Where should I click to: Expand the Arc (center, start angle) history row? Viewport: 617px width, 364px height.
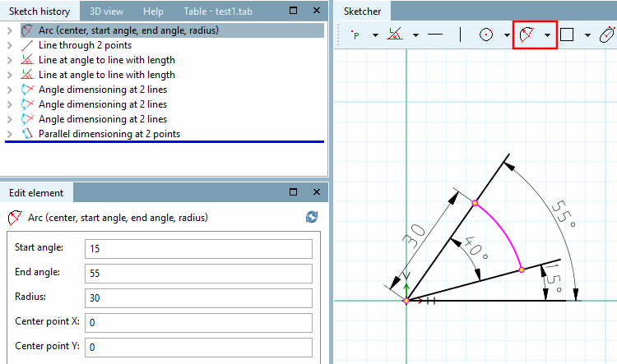pyautogui.click(x=10, y=30)
